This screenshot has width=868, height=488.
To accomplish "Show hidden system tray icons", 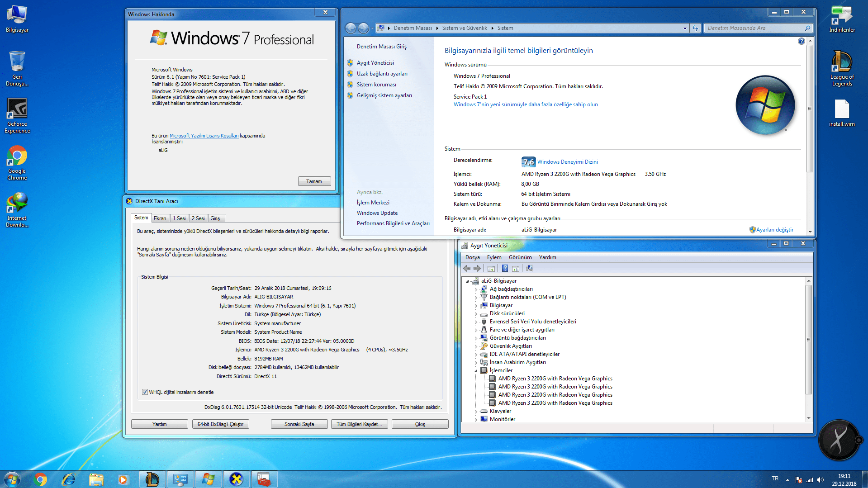I will click(787, 479).
